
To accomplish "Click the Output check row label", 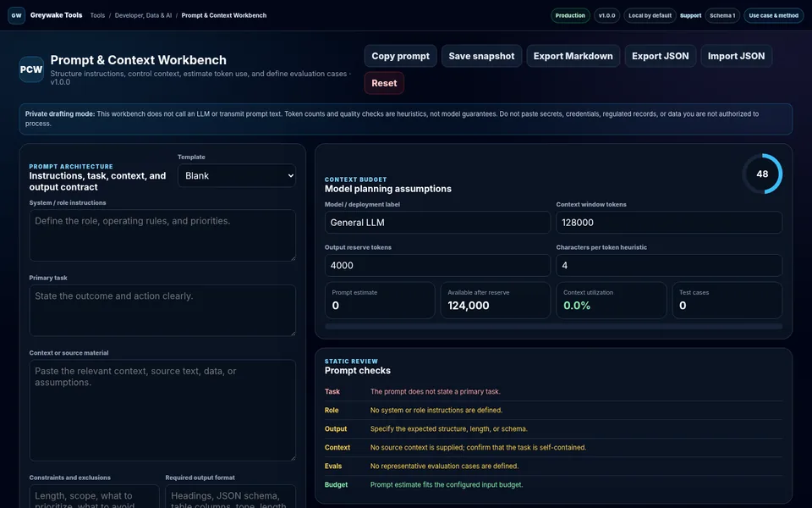I will pyautogui.click(x=336, y=428).
